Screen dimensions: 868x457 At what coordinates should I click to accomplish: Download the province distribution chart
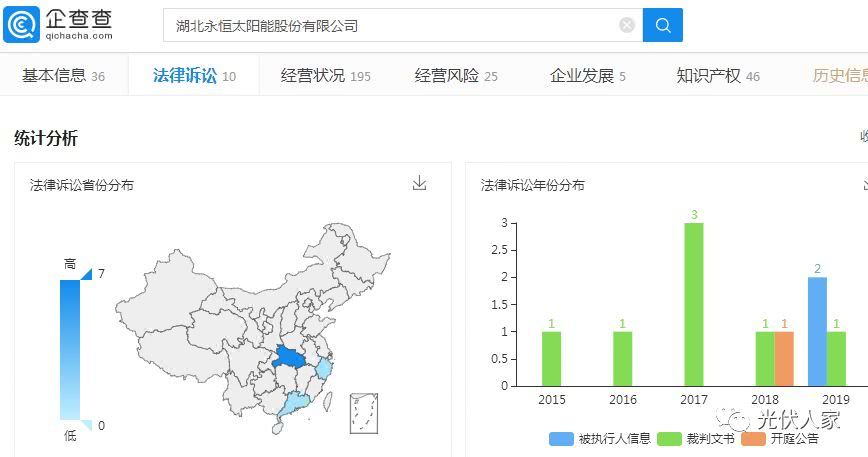coord(420,183)
